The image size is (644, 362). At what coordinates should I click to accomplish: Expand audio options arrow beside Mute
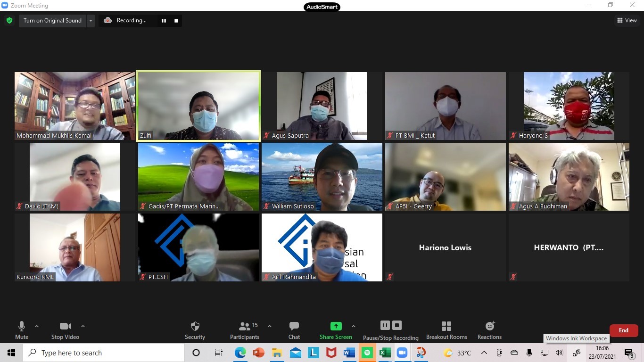[x=37, y=326]
